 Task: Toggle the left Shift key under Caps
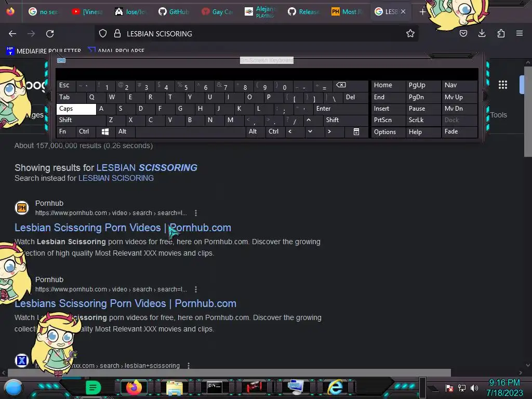coord(81,120)
